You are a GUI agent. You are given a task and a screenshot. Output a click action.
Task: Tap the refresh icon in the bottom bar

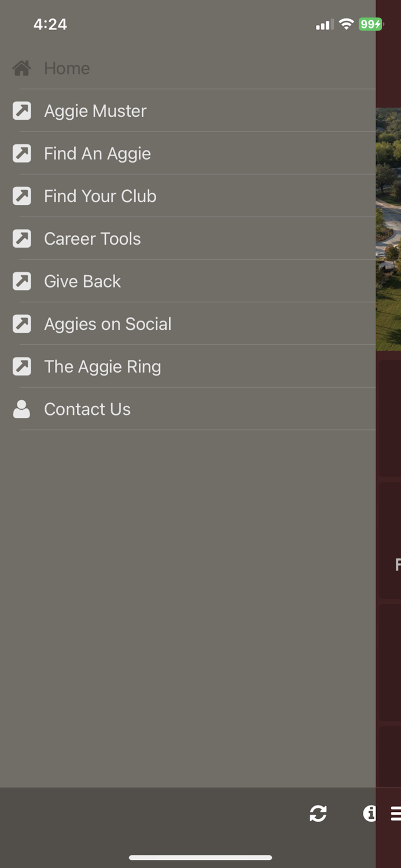tap(318, 814)
